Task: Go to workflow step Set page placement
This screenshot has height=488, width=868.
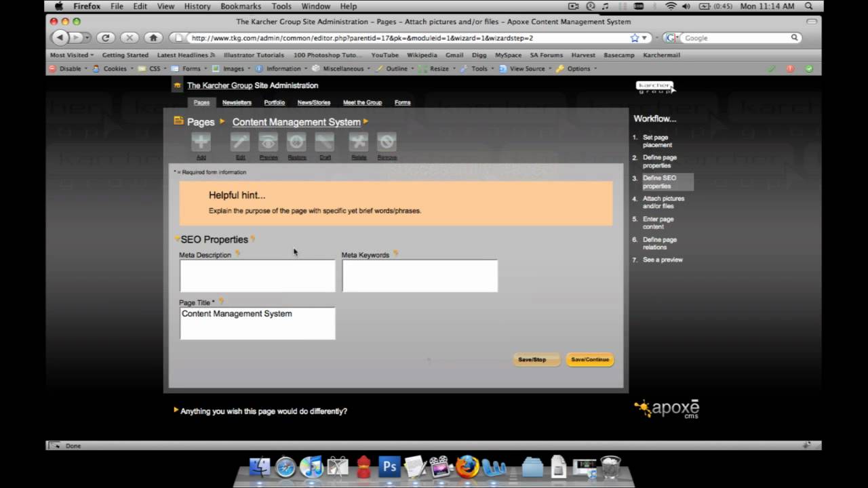Action: (657, 141)
